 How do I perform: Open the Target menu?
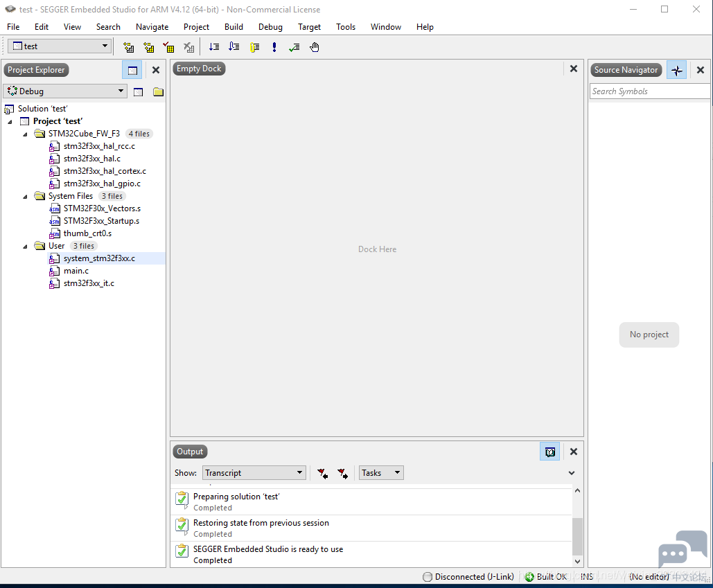[309, 27]
